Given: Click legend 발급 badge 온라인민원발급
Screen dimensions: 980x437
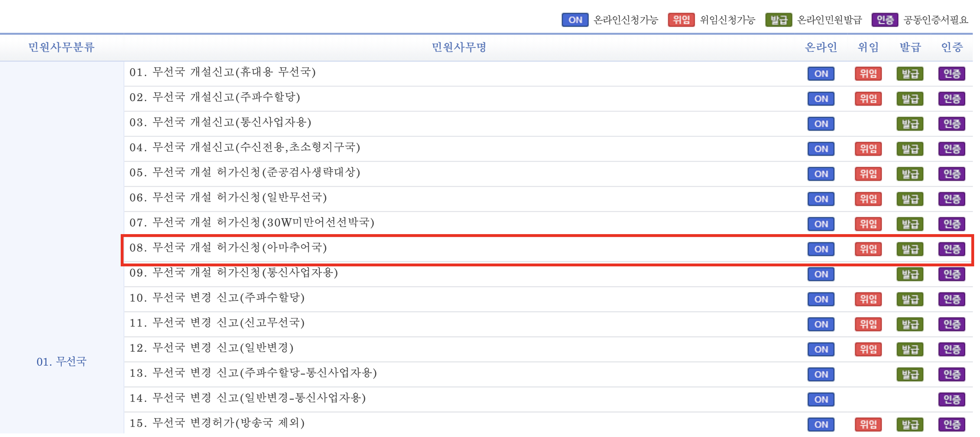Looking at the screenshot, I should pos(778,20).
